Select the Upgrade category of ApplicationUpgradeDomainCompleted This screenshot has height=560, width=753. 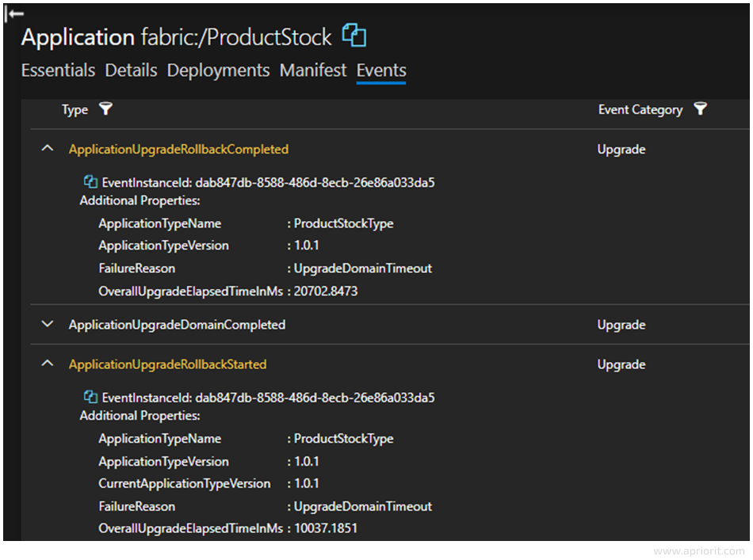[x=621, y=325]
